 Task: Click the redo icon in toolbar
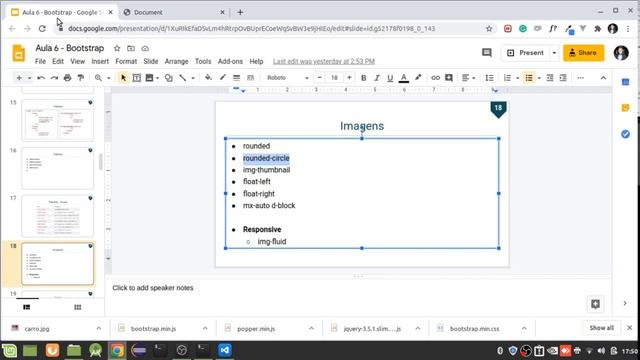[x=54, y=78]
